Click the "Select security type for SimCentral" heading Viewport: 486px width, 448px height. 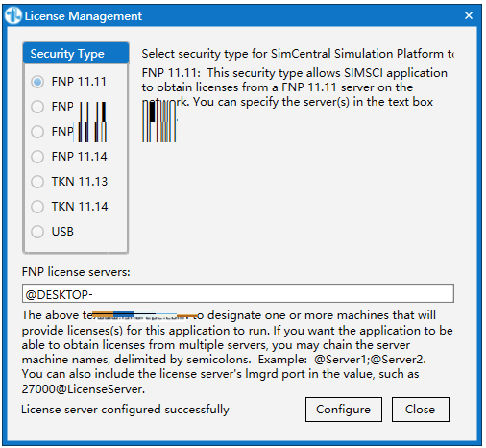tap(298, 54)
